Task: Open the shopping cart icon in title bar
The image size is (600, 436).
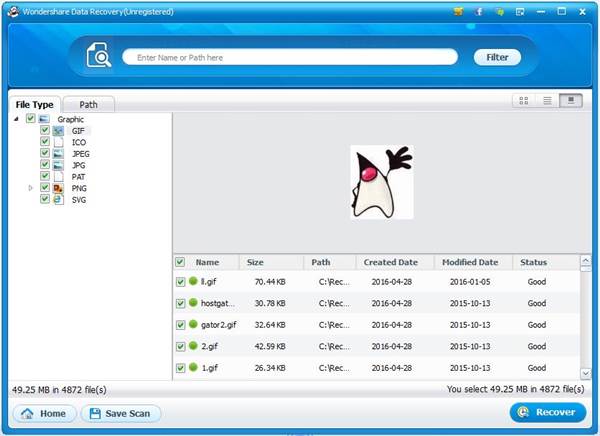Action: 458,12
